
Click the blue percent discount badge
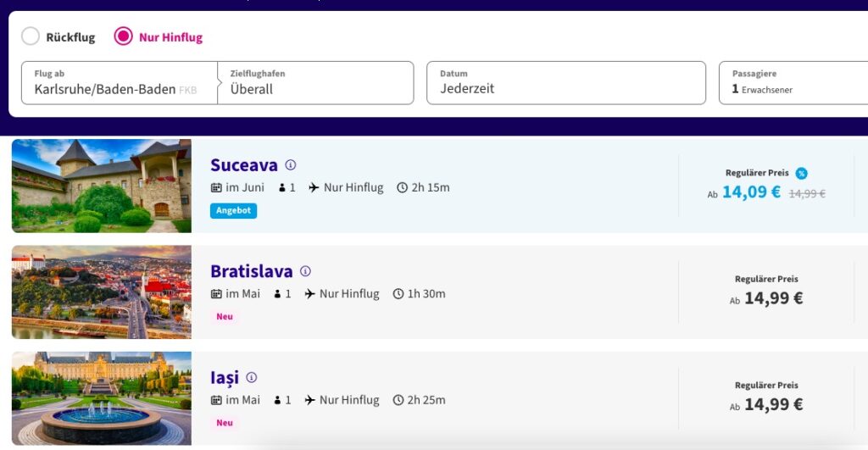pos(801,173)
